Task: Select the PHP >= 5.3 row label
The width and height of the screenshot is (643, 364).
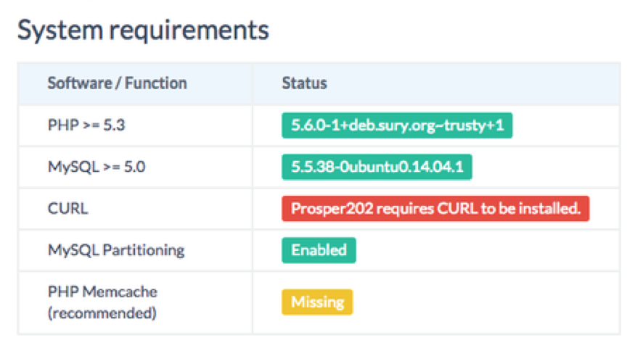Action: [86, 125]
